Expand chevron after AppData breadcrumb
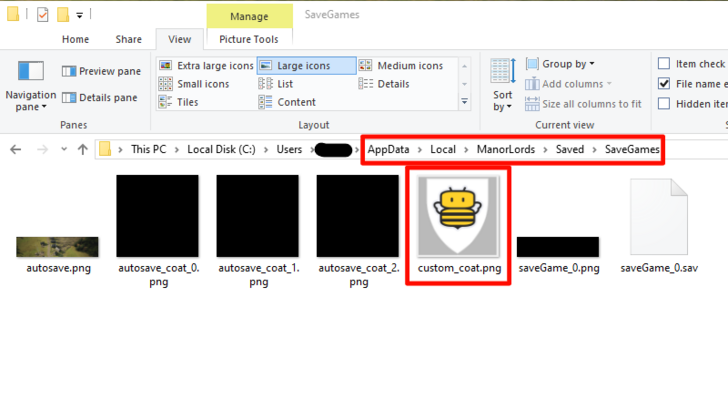Viewport: 728px width, 410px height. [420, 150]
